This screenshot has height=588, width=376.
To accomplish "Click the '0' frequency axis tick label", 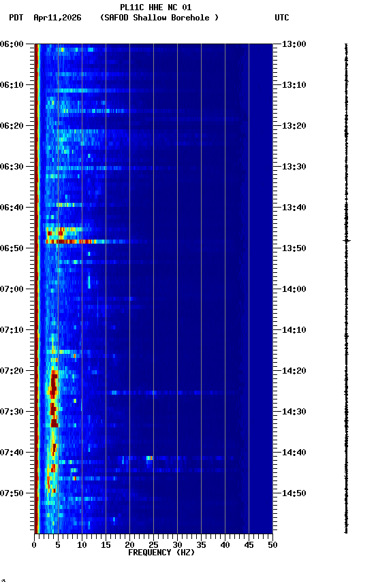I will pos(34,545).
